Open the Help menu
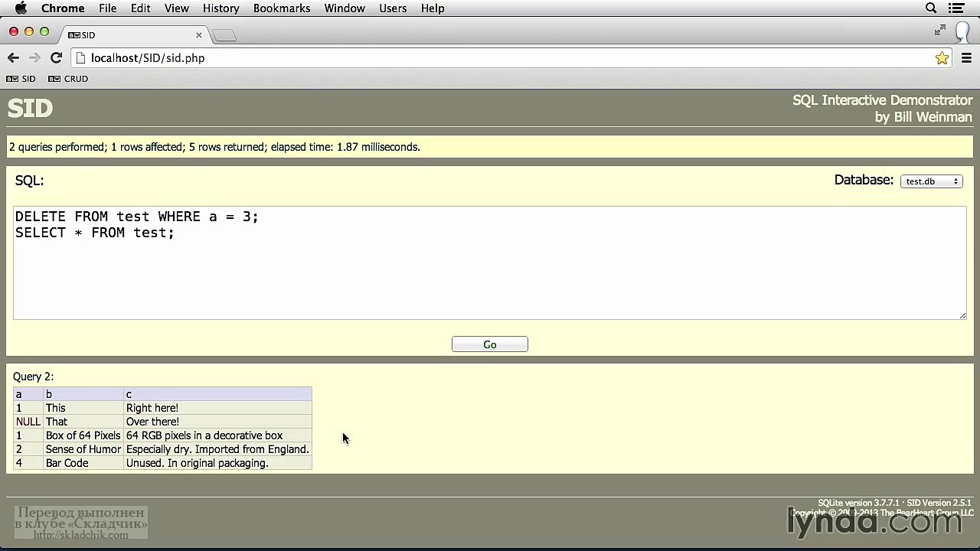 click(x=433, y=8)
